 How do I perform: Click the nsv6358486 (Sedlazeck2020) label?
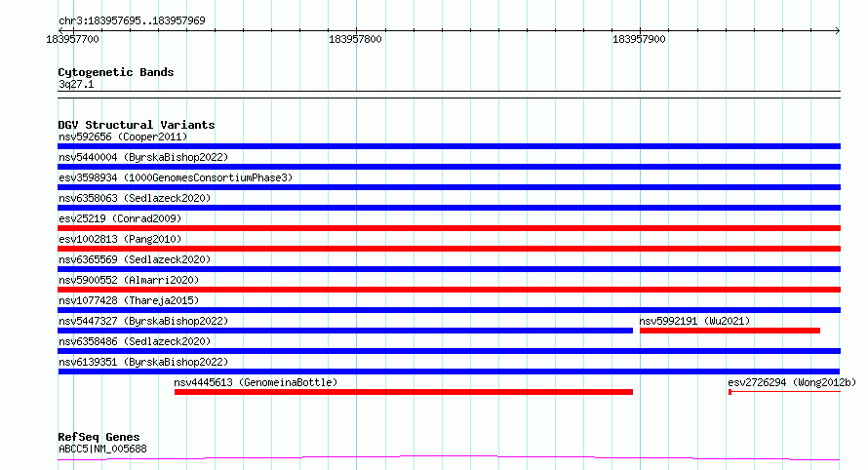click(x=135, y=341)
